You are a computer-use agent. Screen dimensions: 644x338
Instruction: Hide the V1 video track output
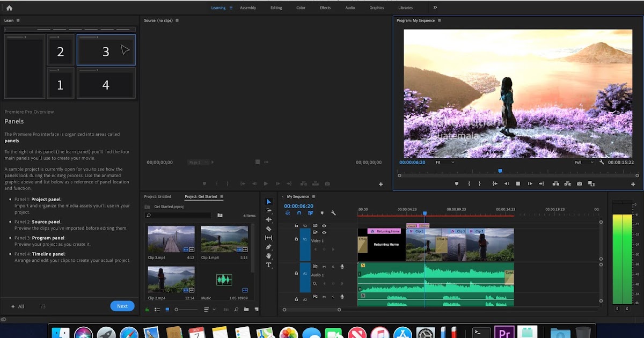point(324,232)
